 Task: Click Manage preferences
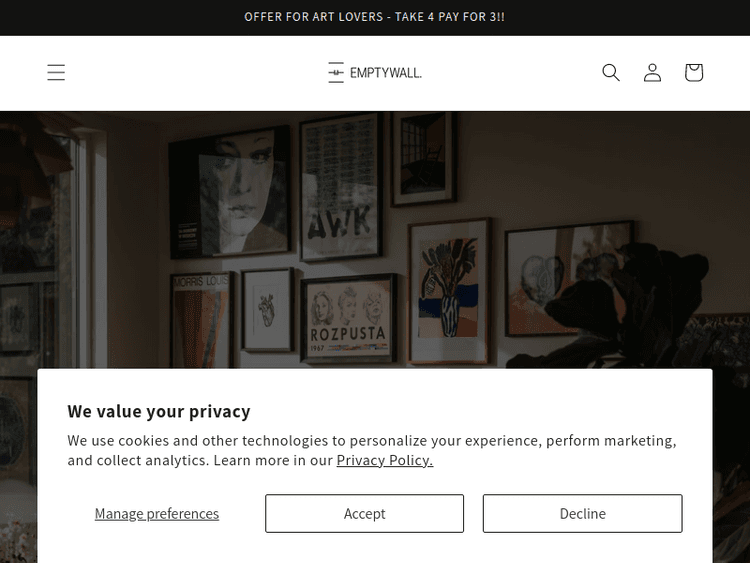coord(157,514)
